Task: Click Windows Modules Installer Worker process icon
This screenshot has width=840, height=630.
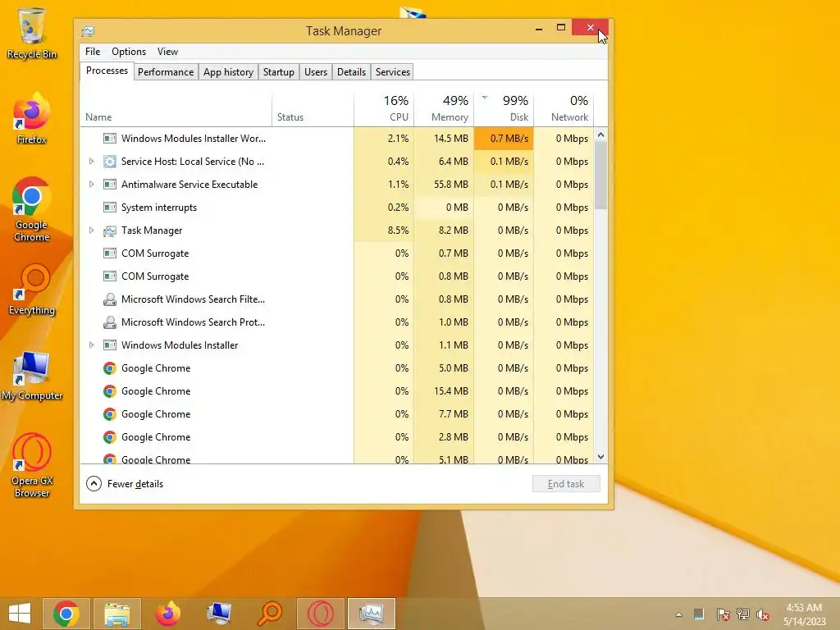Action: (110, 138)
